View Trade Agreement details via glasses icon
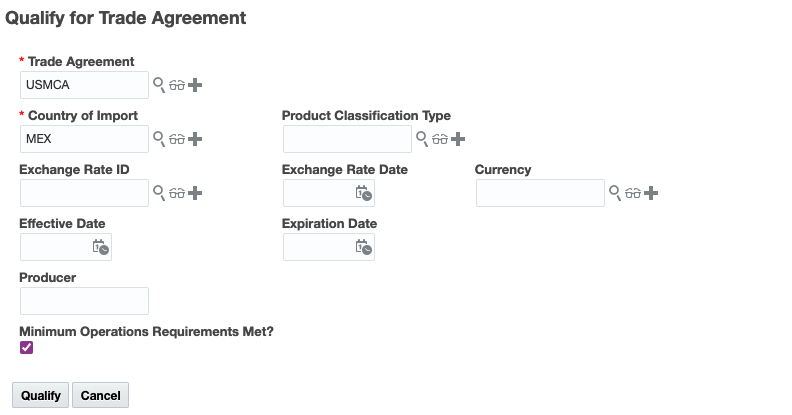 [177, 85]
